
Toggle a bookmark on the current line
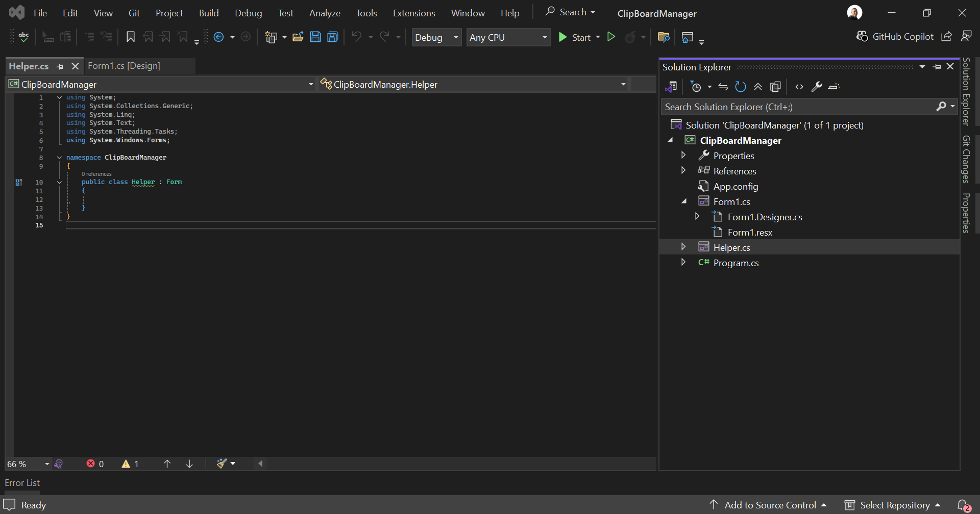point(131,37)
